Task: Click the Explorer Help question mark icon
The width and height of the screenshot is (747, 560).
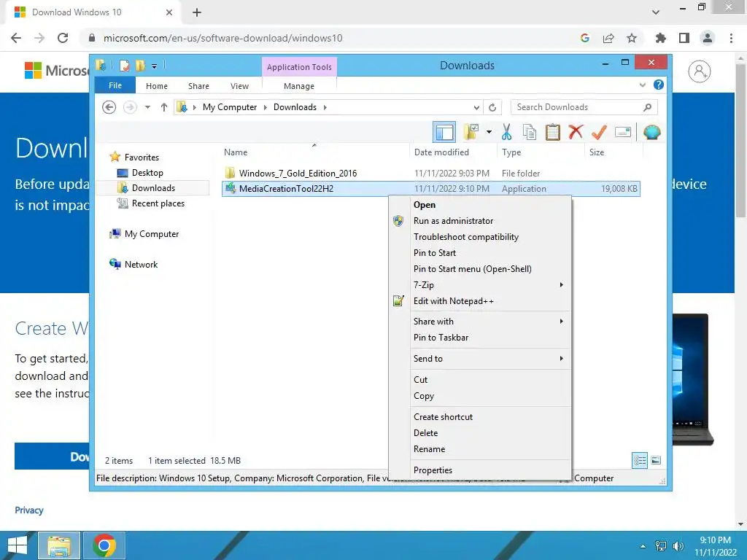Action: click(x=659, y=85)
